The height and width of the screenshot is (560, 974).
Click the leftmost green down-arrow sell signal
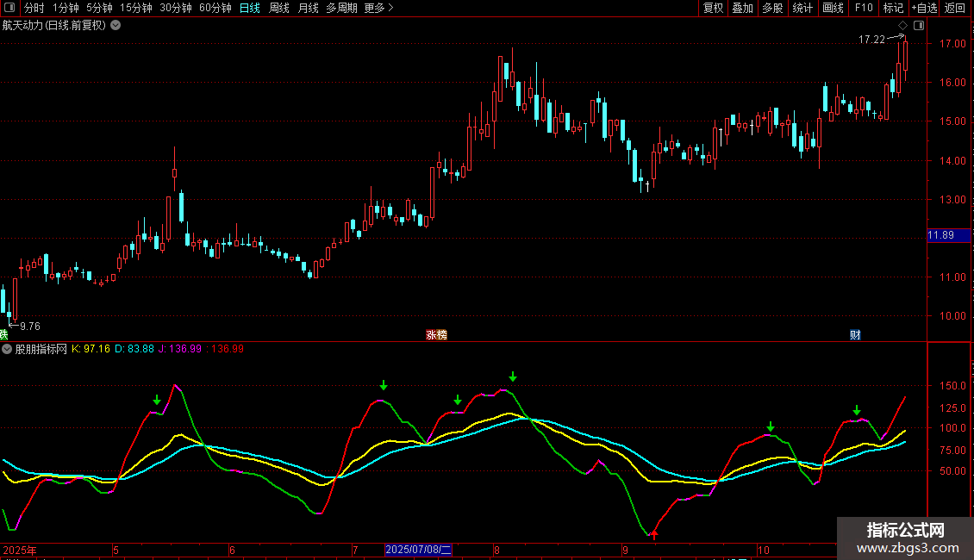157,400
